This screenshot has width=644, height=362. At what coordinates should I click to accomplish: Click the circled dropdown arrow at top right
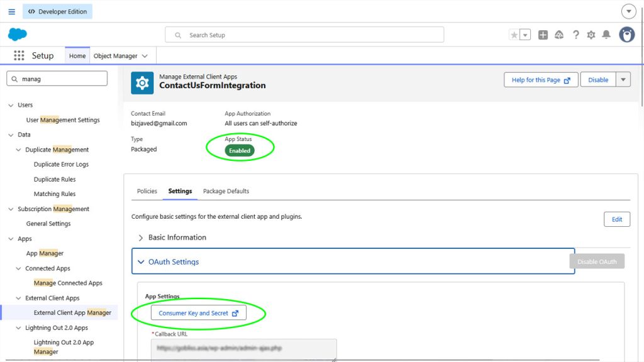point(628,11)
